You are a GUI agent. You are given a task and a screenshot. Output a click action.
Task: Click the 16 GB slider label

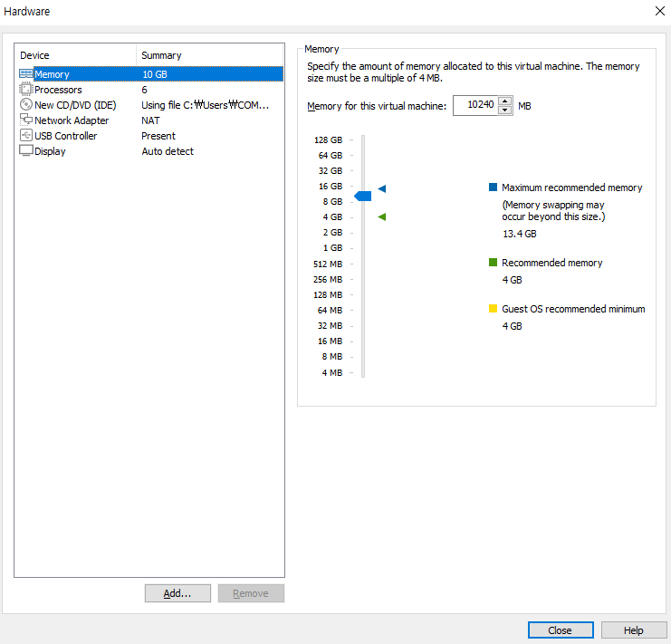331,187
